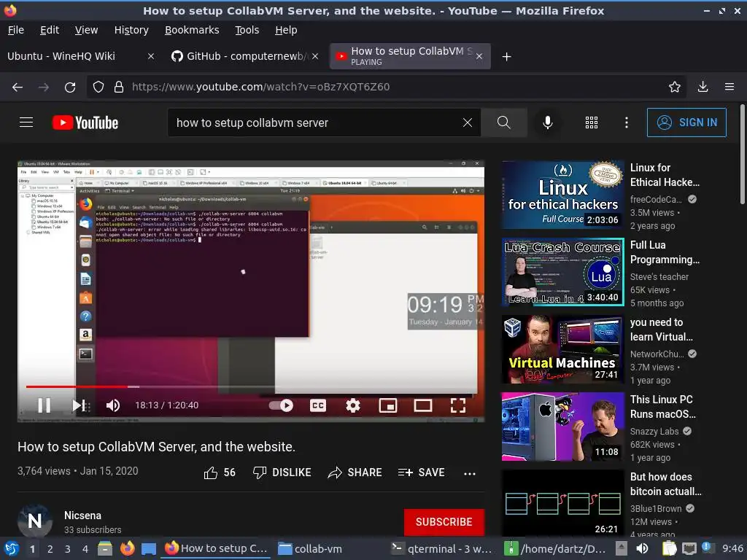Open the Firefox application menu
This screenshot has width=747, height=560.
click(x=729, y=87)
